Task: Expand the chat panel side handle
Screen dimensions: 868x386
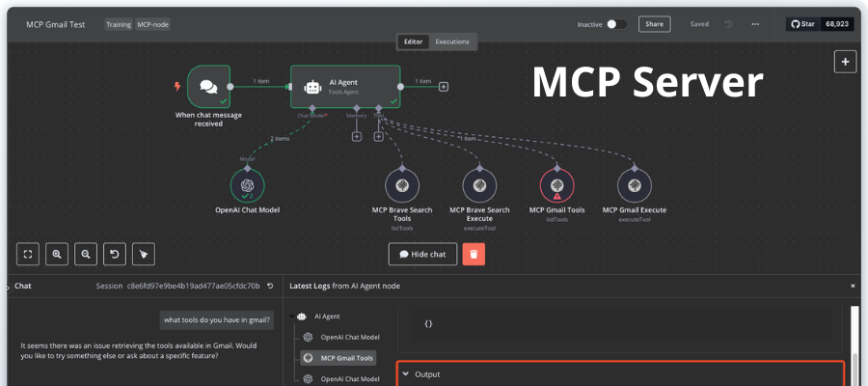Action: tap(9, 288)
